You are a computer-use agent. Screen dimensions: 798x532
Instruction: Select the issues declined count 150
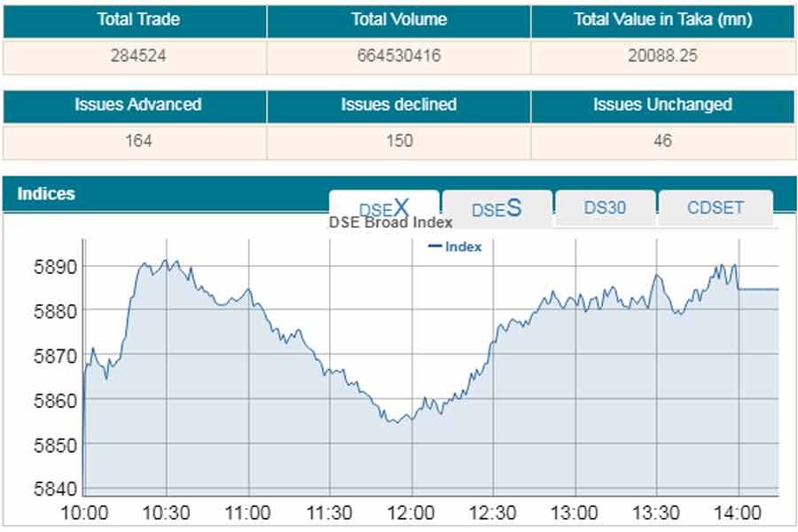pyautogui.click(x=399, y=140)
